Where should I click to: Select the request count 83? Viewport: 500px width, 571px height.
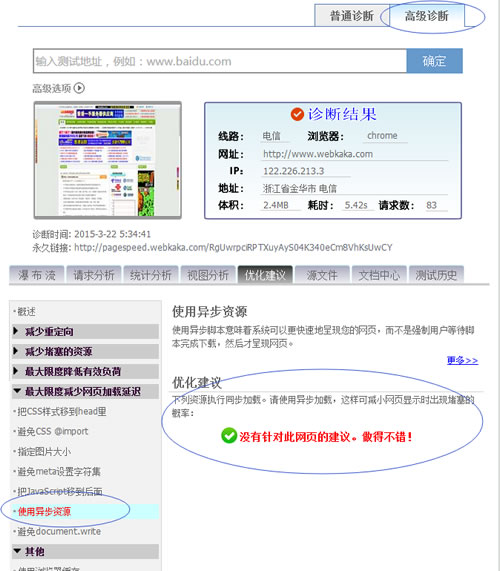point(431,205)
